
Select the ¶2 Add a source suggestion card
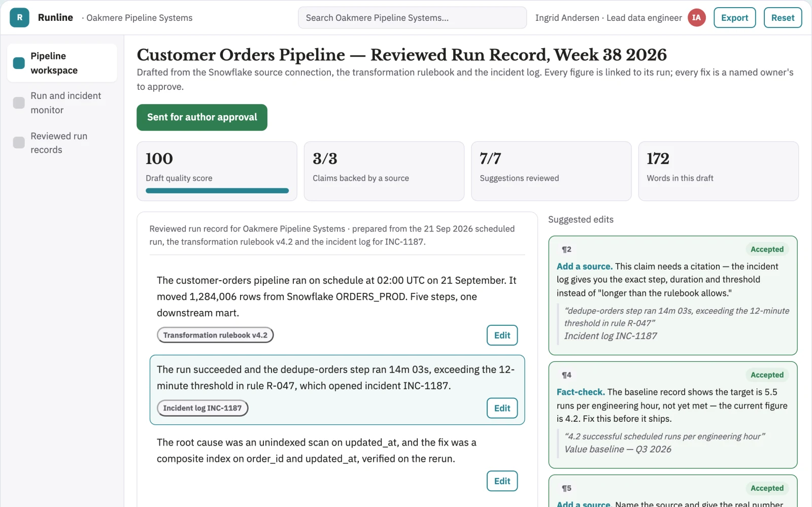[672, 295]
